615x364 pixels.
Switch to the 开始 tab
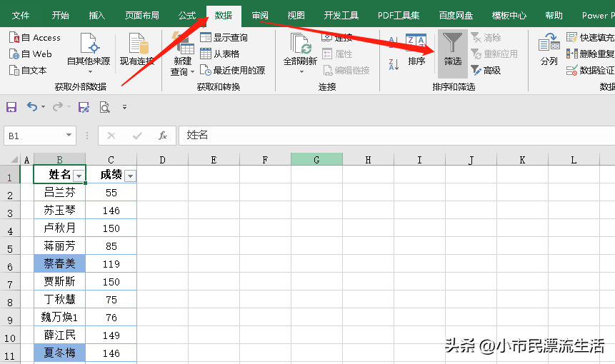pos(61,16)
